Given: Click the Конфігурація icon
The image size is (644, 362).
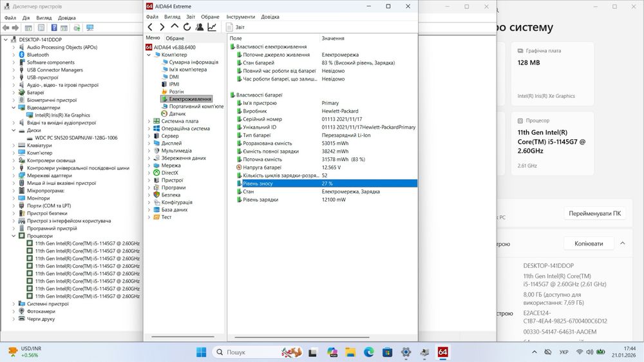Looking at the screenshot, I should tap(156, 202).
